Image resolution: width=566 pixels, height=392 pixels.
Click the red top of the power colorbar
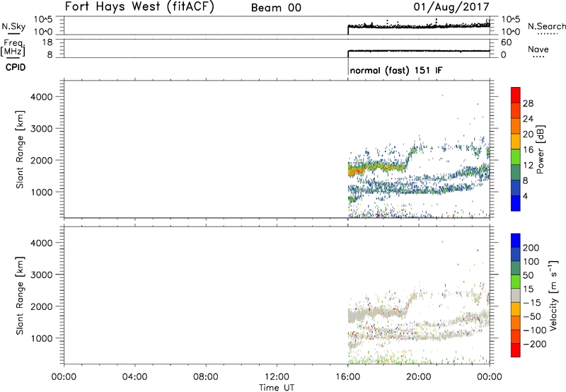click(516, 95)
